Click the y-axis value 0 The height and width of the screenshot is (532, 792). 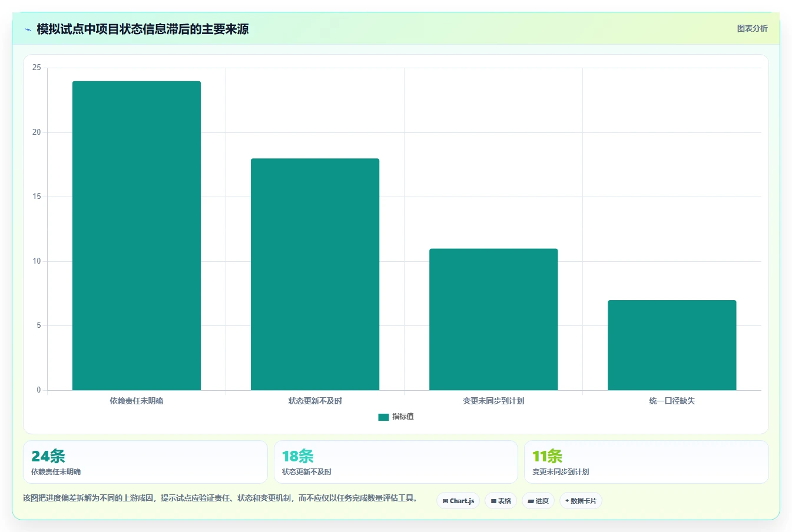point(39,390)
